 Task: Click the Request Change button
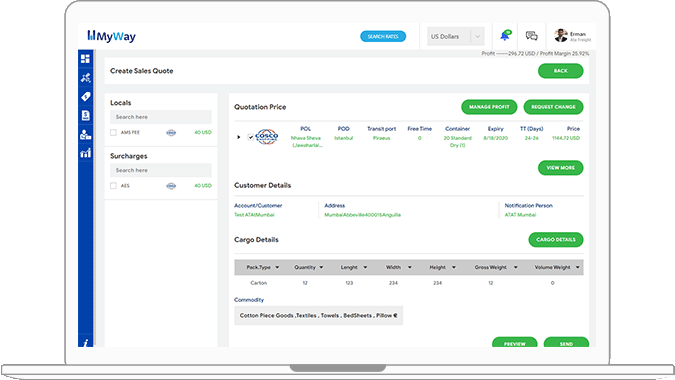coord(553,107)
